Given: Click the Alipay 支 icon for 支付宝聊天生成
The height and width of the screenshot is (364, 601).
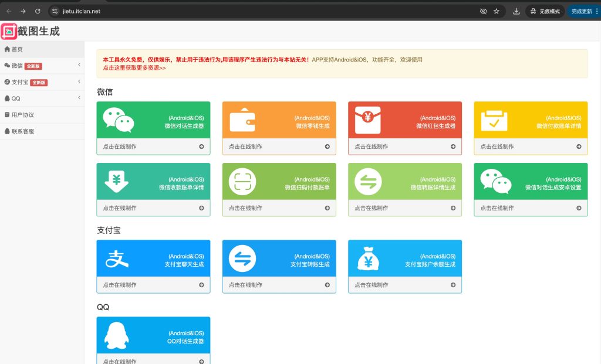Looking at the screenshot, I should click(117, 258).
